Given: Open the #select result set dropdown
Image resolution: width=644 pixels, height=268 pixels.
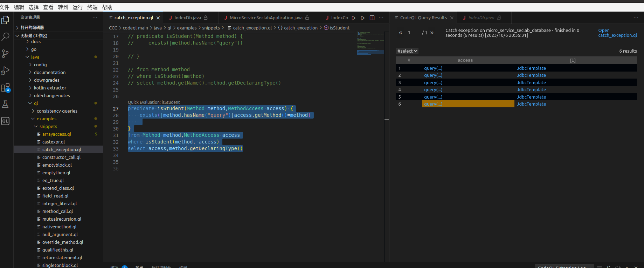Looking at the screenshot, I should pyautogui.click(x=407, y=51).
